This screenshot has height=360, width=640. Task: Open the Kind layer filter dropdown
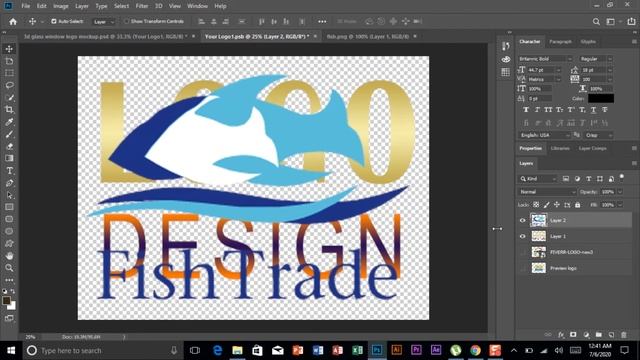tap(538, 179)
